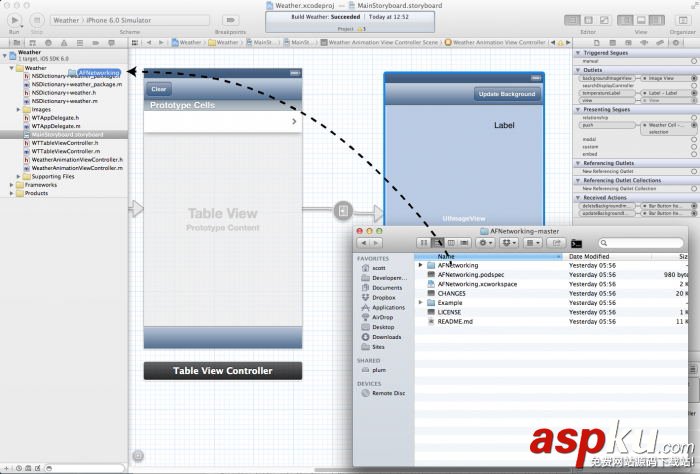Open the Connections inspector tab
The width and height of the screenshot is (700, 474).
tap(675, 43)
